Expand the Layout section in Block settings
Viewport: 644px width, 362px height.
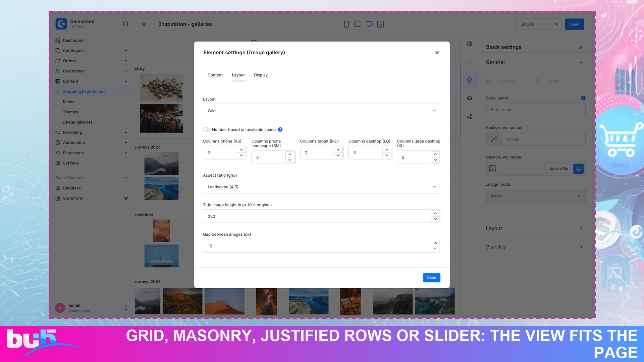(536, 228)
